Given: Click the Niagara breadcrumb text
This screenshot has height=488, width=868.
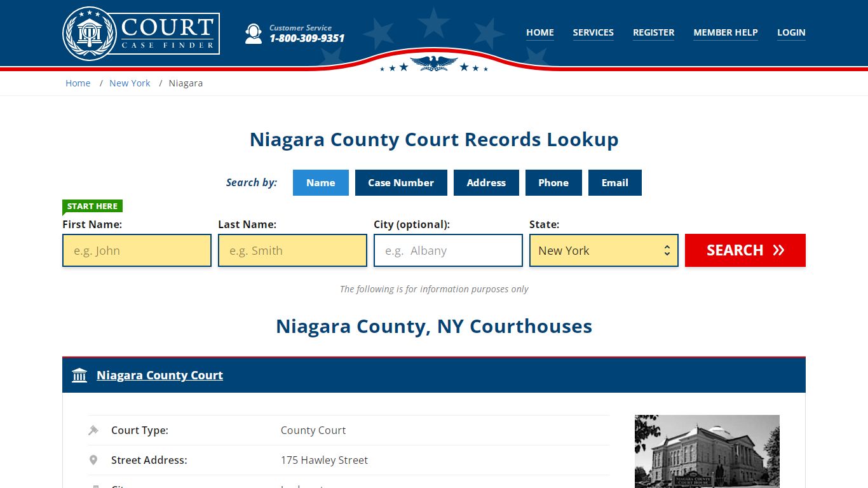Looking at the screenshot, I should [186, 83].
